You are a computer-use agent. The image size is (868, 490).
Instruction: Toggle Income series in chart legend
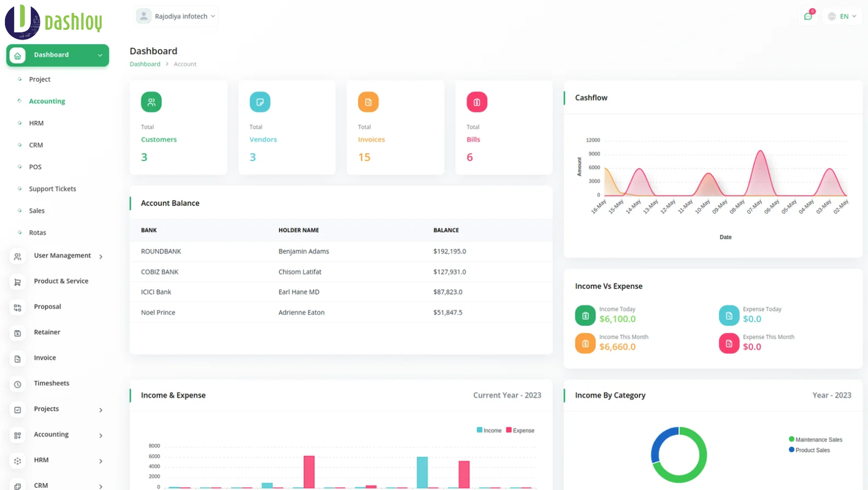click(489, 430)
